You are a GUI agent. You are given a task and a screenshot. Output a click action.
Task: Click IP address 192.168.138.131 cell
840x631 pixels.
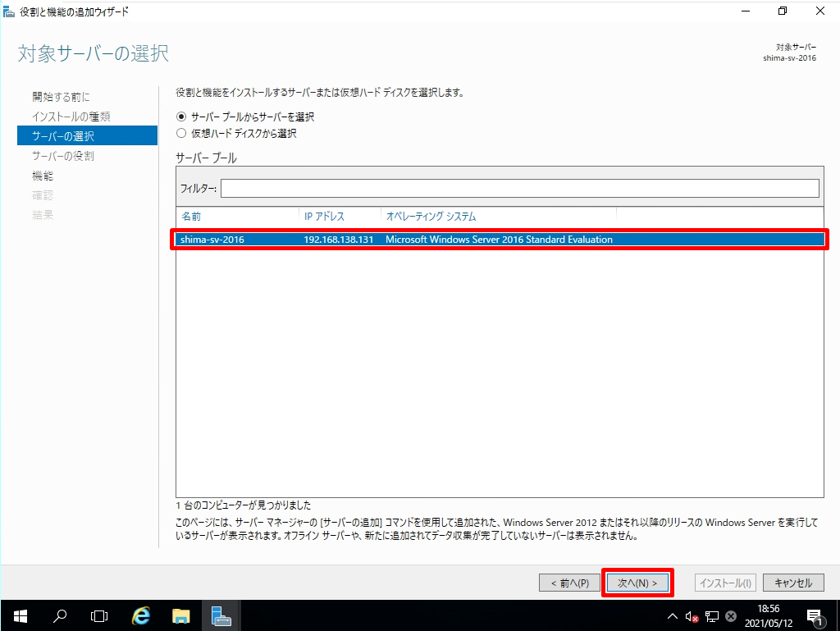tap(339, 240)
